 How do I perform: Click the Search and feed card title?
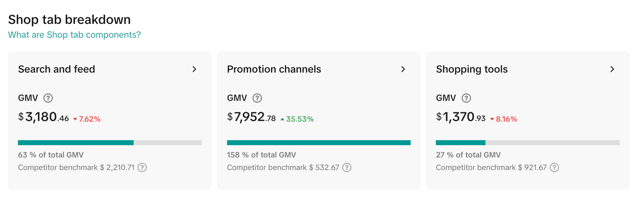tap(57, 69)
